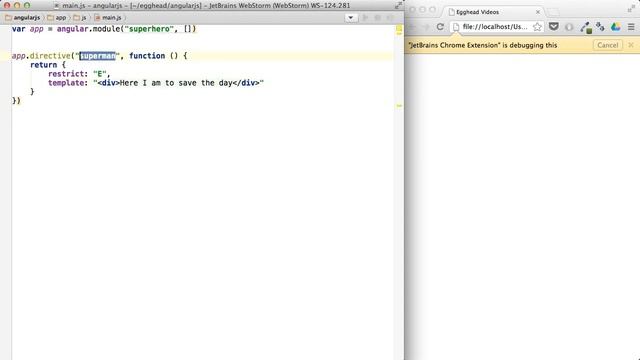
Task: Focus the file://localhost address bar
Action: [x=495, y=27]
